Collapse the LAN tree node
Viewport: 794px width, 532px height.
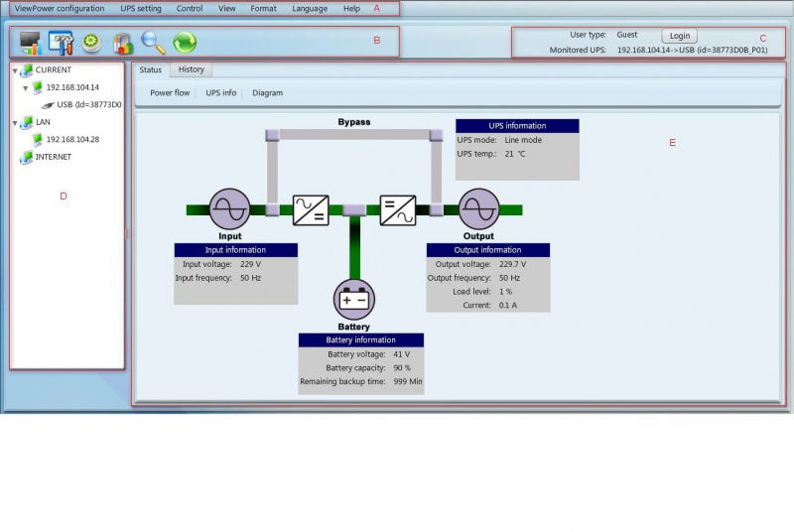click(15, 123)
